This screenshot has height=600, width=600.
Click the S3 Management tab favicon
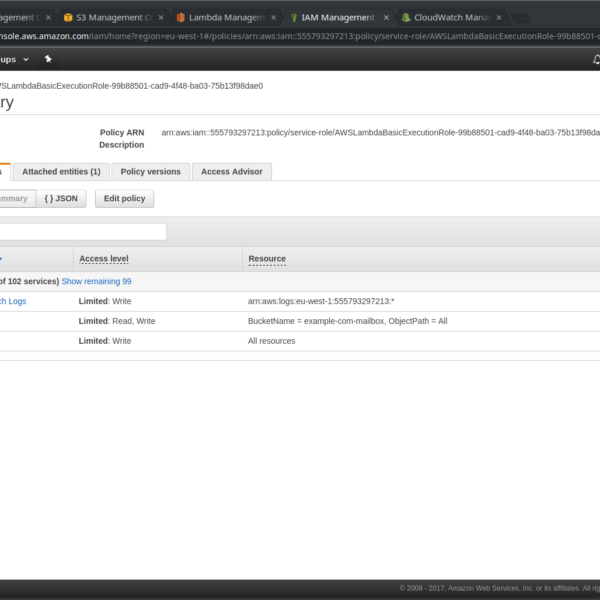point(67,17)
